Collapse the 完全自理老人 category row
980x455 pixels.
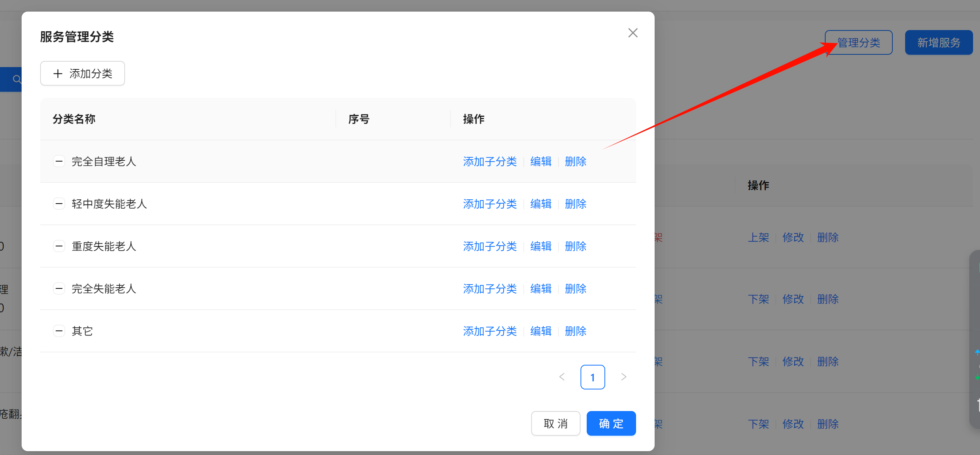coord(59,161)
